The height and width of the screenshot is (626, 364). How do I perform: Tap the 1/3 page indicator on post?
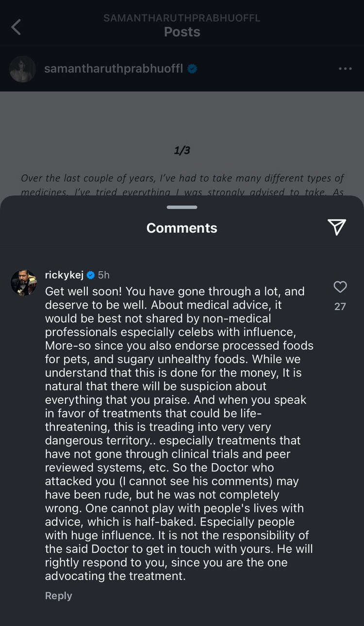[182, 150]
